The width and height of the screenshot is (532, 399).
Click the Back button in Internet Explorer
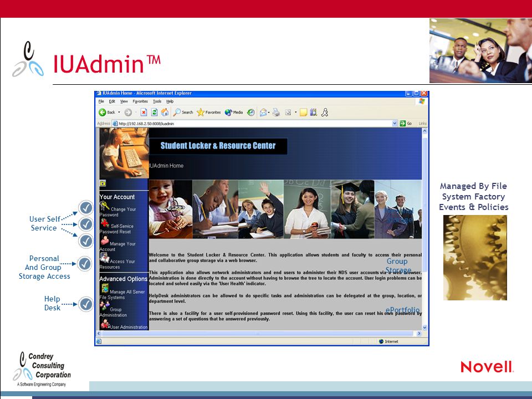106,112
